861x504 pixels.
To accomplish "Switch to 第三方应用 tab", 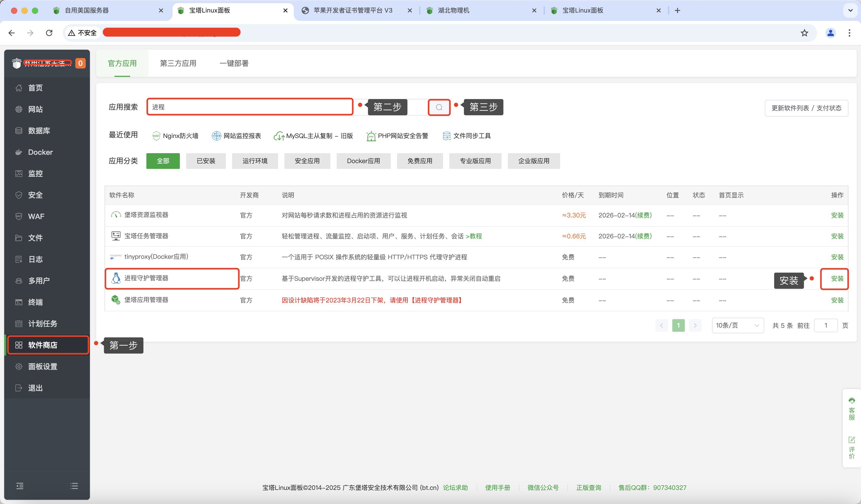I will (178, 63).
